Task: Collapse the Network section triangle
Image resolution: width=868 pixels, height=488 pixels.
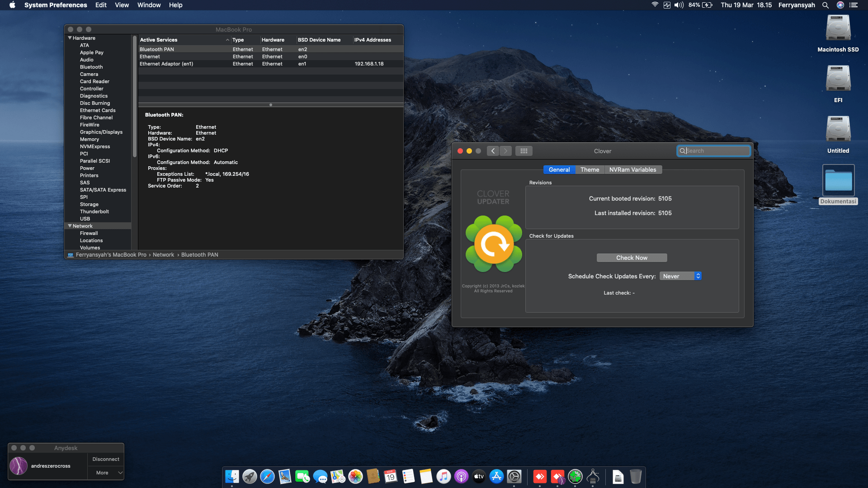Action: pyautogui.click(x=70, y=226)
